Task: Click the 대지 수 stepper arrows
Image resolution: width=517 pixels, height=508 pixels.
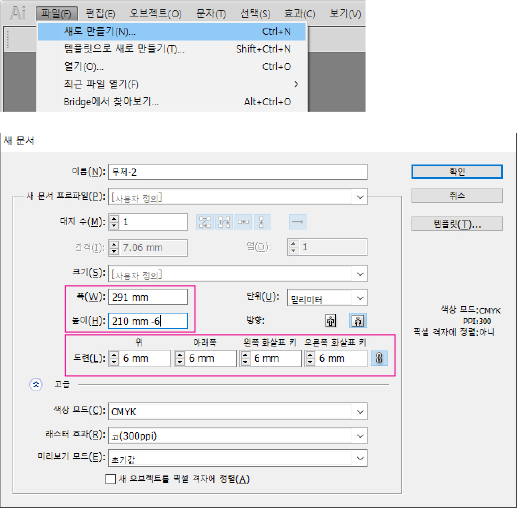Action: pos(114,222)
